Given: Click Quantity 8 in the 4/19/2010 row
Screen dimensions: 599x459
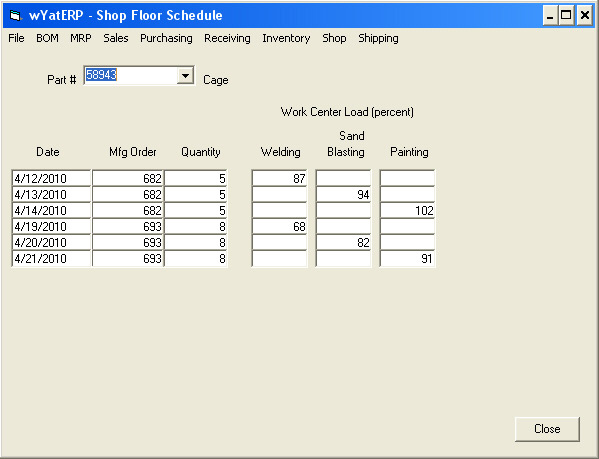Looking at the screenshot, I should [x=196, y=226].
